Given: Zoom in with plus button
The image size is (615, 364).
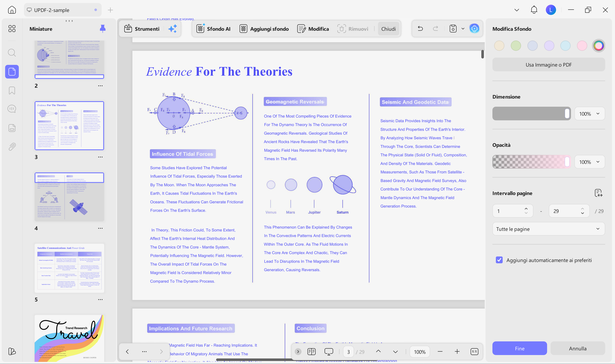Looking at the screenshot, I should [x=457, y=351].
